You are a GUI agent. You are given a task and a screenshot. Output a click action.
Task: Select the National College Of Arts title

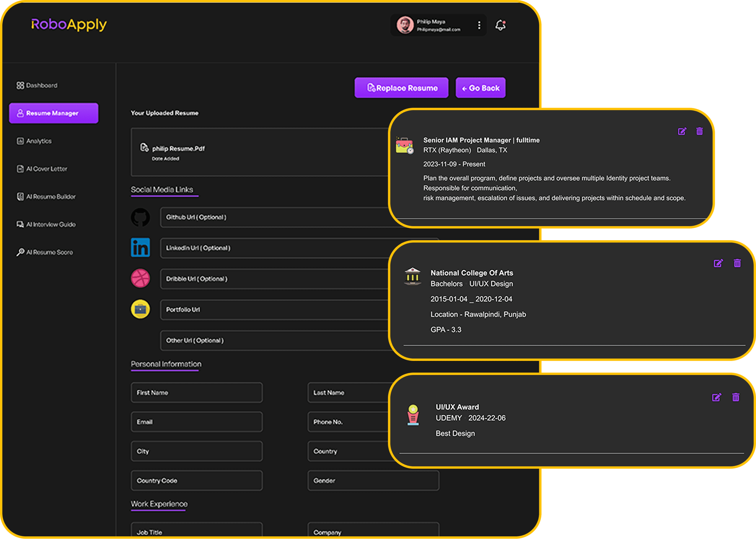[x=472, y=273]
